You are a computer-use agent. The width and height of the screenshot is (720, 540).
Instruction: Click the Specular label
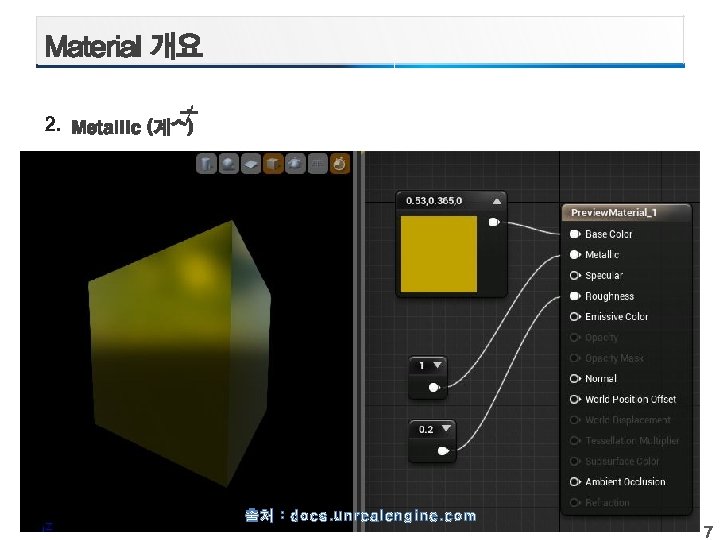point(604,276)
